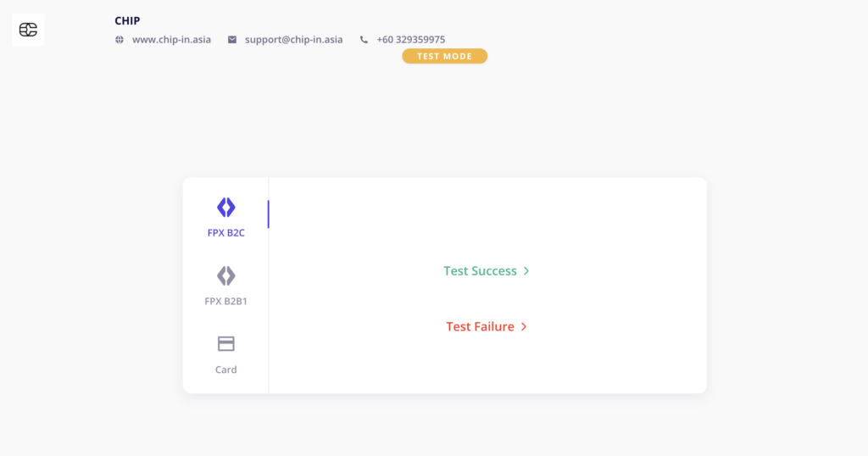Open the www.chip-in.asia website link
The width and height of the screenshot is (868, 456).
click(171, 40)
